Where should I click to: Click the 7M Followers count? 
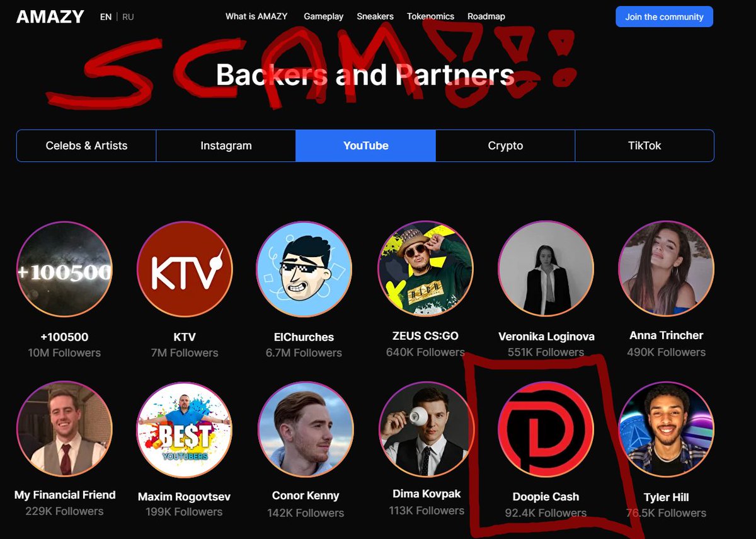185,353
